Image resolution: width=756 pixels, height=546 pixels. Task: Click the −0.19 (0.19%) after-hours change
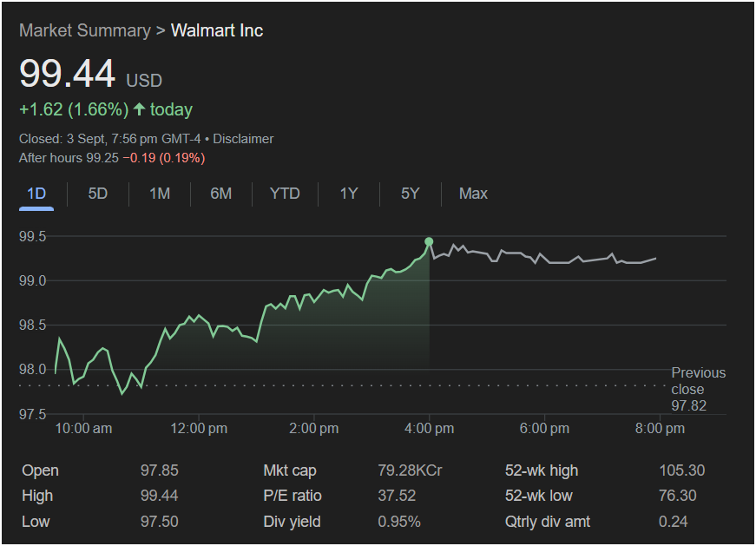coord(164,158)
